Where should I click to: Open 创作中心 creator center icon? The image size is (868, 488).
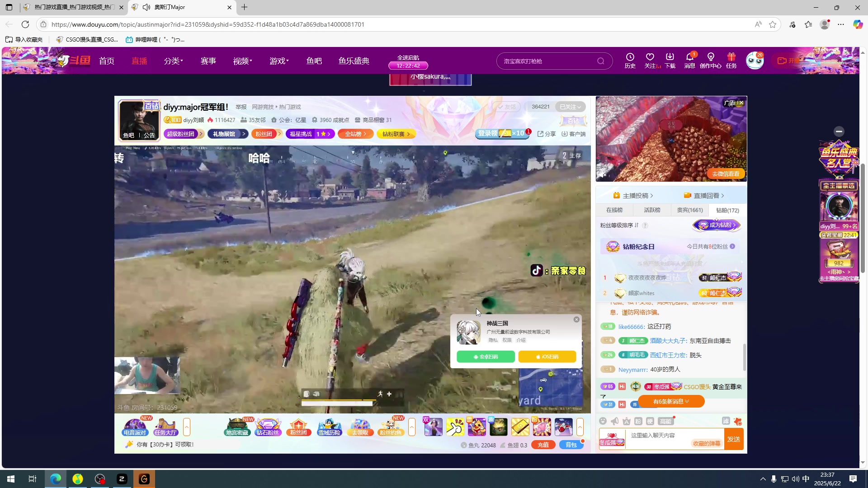coord(711,60)
